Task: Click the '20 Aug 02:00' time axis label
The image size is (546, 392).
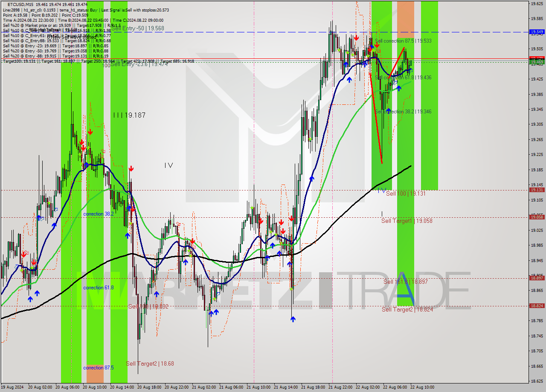Action: pyautogui.click(x=40, y=387)
